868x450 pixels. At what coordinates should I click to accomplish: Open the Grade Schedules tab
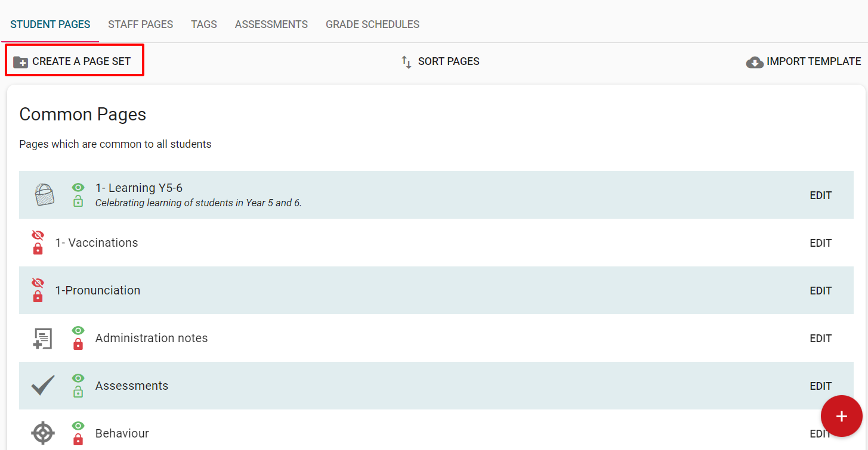click(x=372, y=24)
